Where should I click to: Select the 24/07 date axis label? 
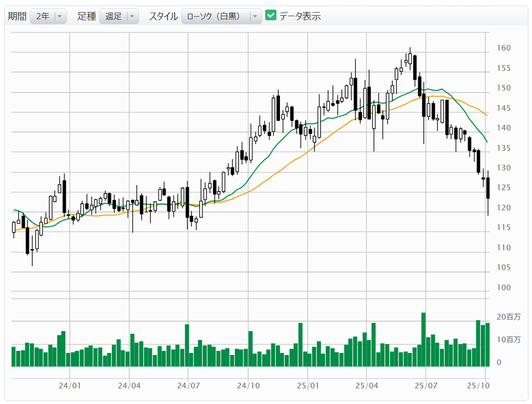click(x=188, y=386)
